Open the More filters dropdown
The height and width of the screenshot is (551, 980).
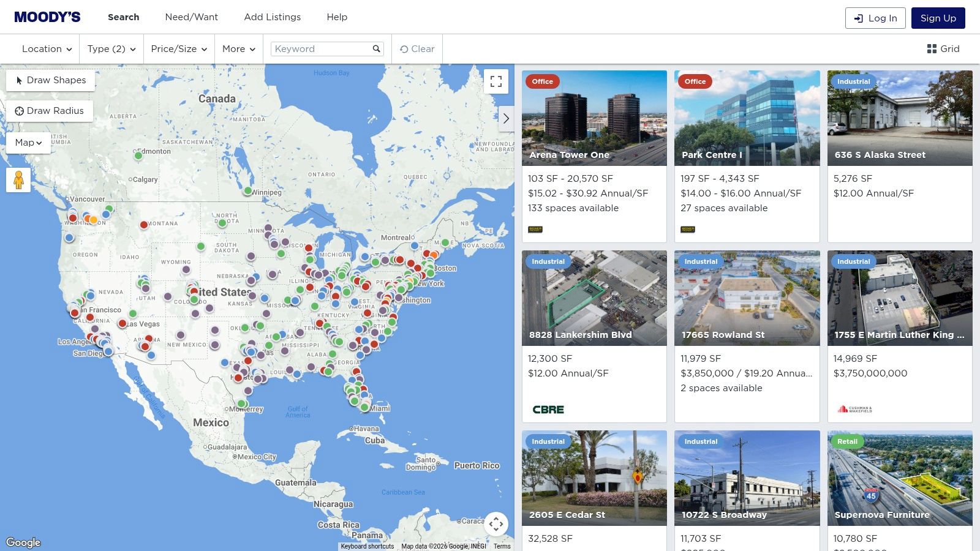239,49
